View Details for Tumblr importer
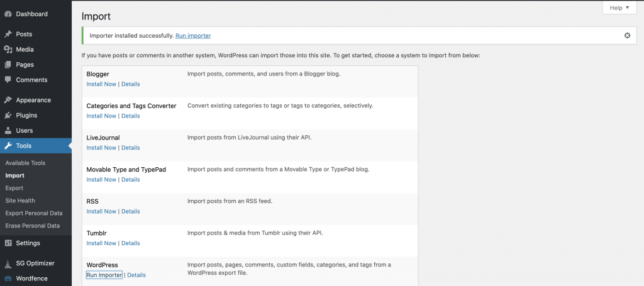This screenshot has height=286, width=644. pos(131,243)
